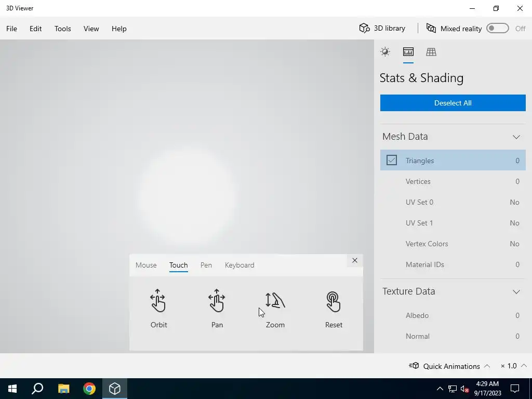Open taskbar search
The height and width of the screenshot is (399, 532).
click(37, 389)
